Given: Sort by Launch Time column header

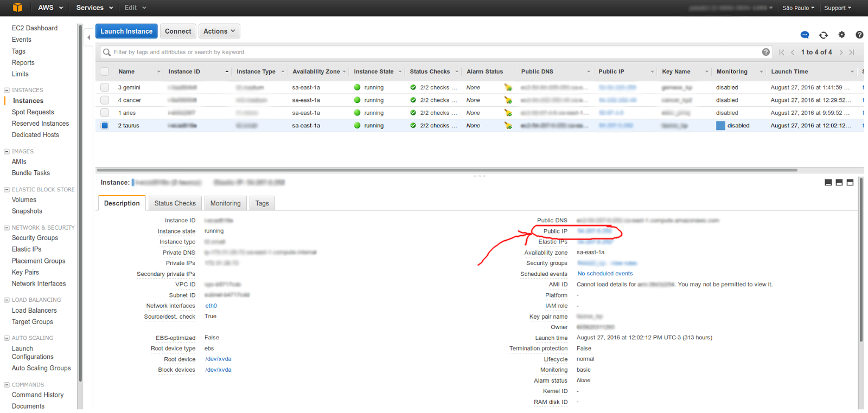Looking at the screenshot, I should coord(790,72).
